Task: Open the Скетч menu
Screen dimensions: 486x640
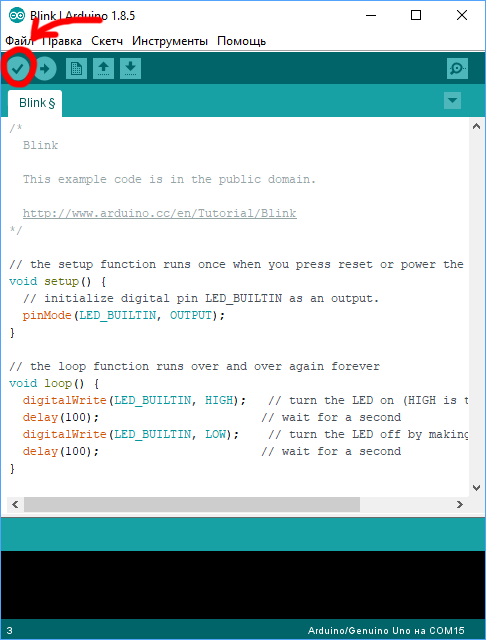Action: [107, 41]
